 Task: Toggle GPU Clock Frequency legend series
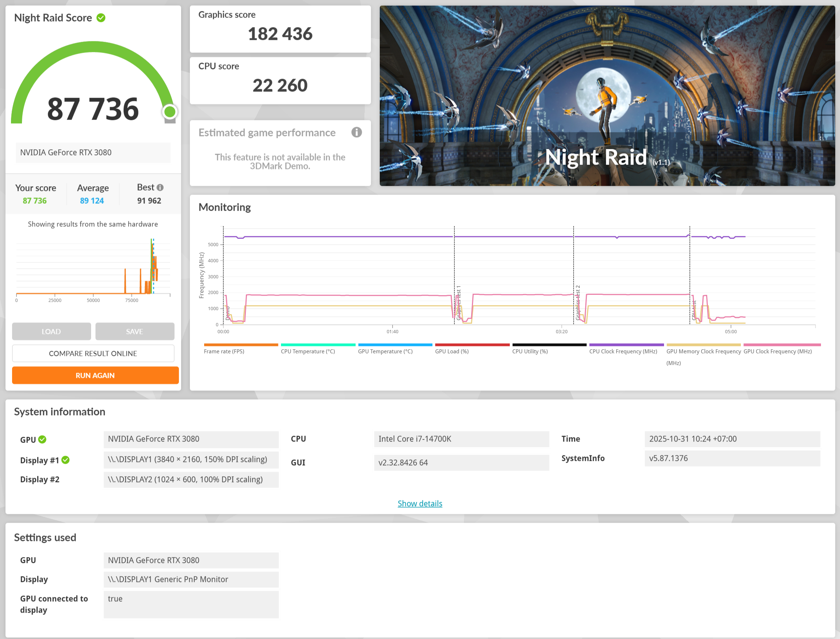tap(777, 351)
